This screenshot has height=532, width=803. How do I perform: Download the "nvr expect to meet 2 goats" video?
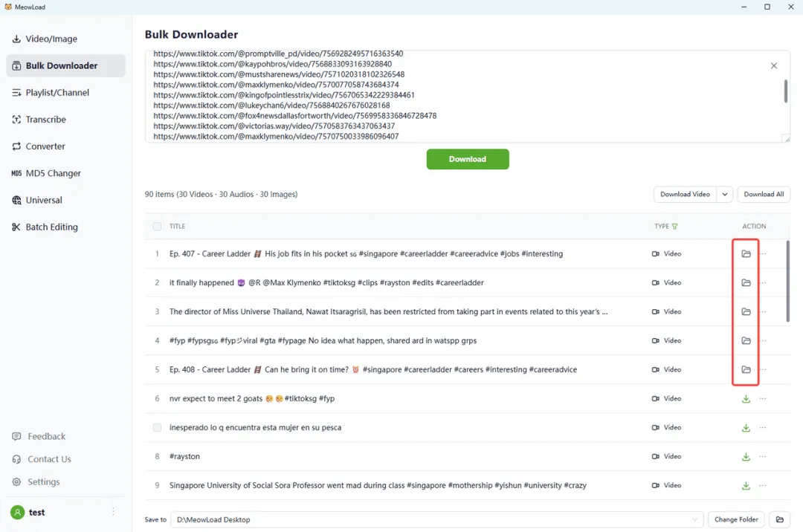(x=746, y=398)
